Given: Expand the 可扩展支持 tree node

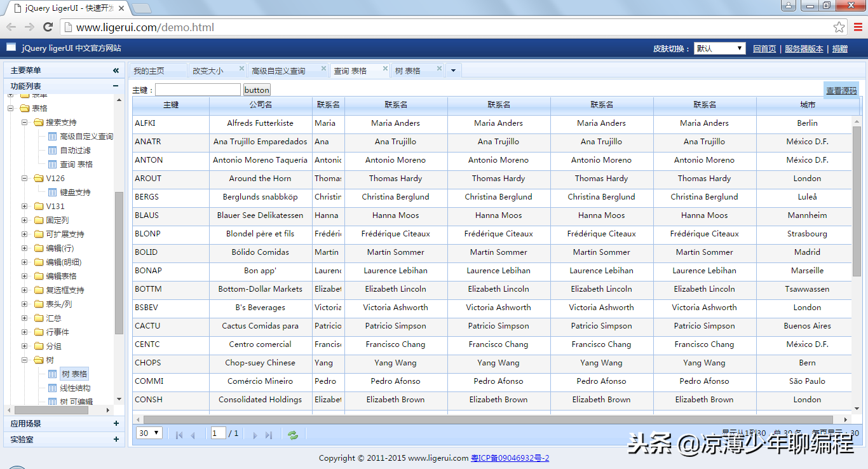Looking at the screenshot, I should [x=25, y=234].
